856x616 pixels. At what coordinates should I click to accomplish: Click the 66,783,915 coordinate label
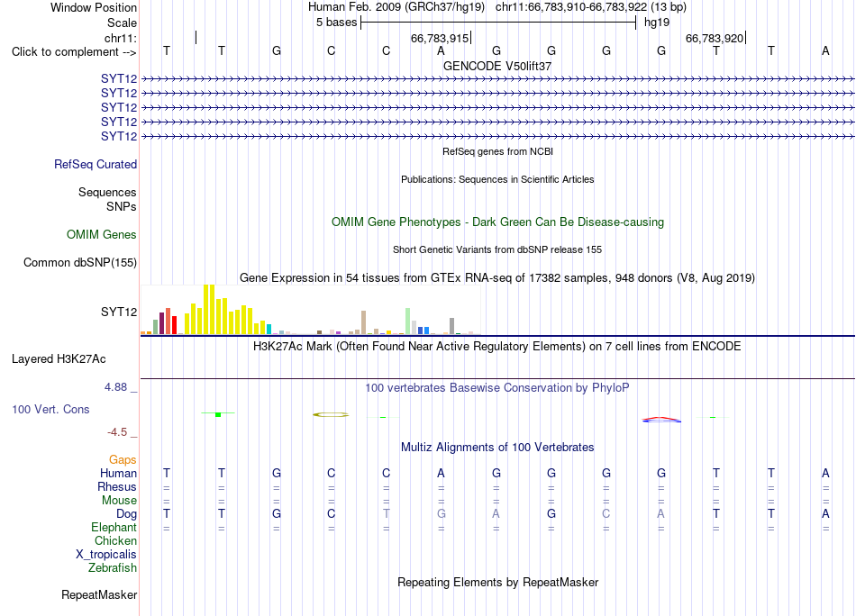440,38
